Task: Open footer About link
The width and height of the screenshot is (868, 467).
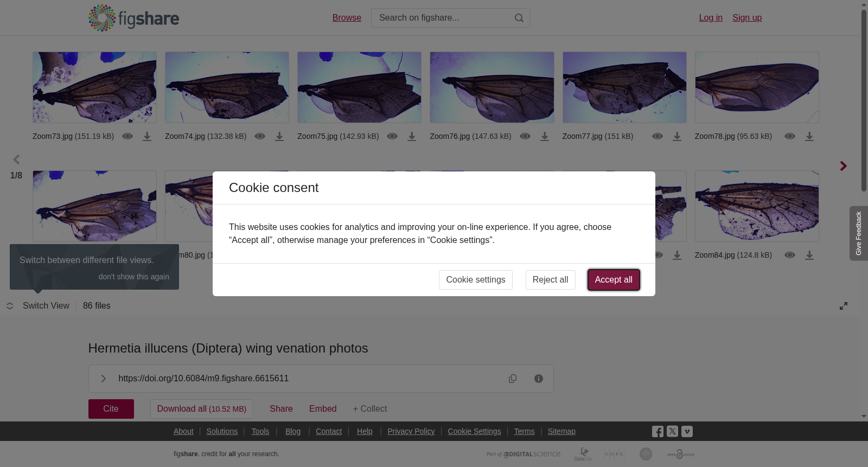Action: coord(183,431)
